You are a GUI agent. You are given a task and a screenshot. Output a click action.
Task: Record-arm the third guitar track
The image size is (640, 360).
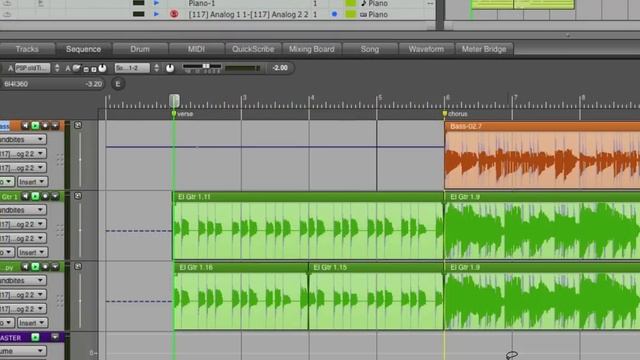(45, 267)
